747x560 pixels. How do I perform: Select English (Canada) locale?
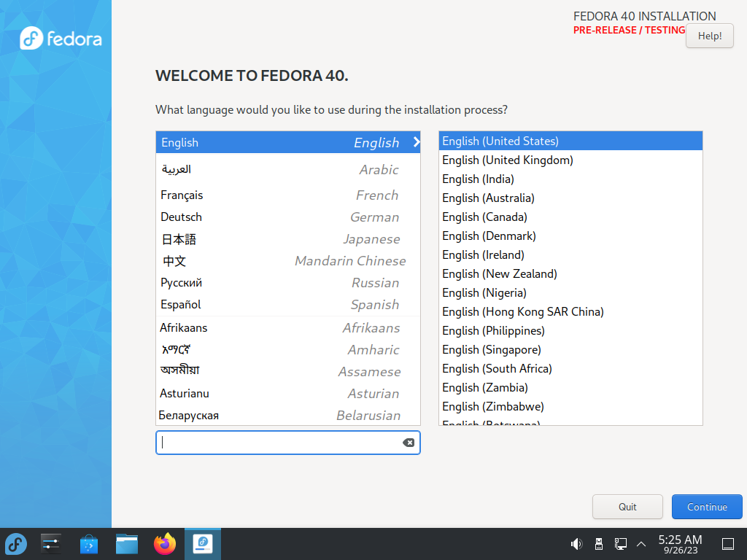(570, 217)
